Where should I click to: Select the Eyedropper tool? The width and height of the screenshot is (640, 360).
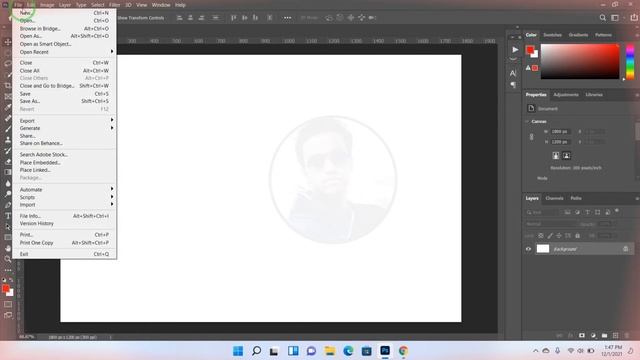[8, 107]
